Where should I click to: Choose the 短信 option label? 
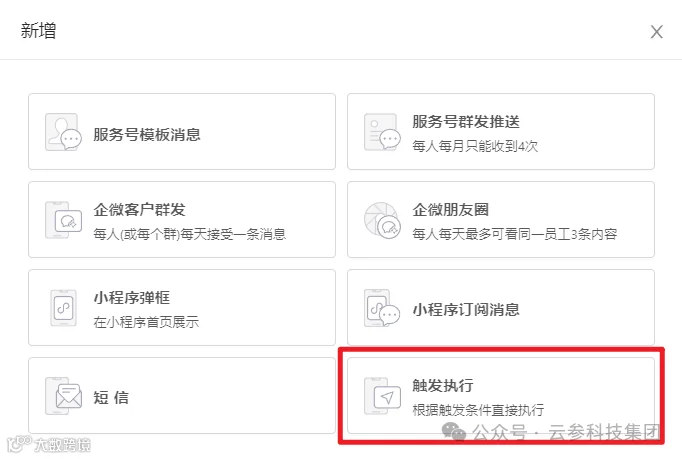click(111, 397)
